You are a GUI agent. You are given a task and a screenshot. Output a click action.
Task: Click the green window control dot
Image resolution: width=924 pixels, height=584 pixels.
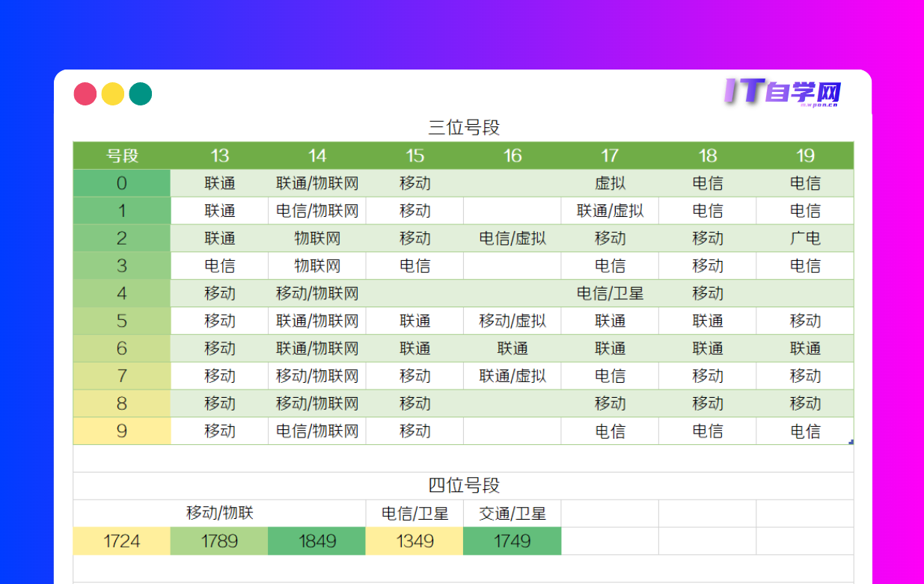(x=140, y=93)
